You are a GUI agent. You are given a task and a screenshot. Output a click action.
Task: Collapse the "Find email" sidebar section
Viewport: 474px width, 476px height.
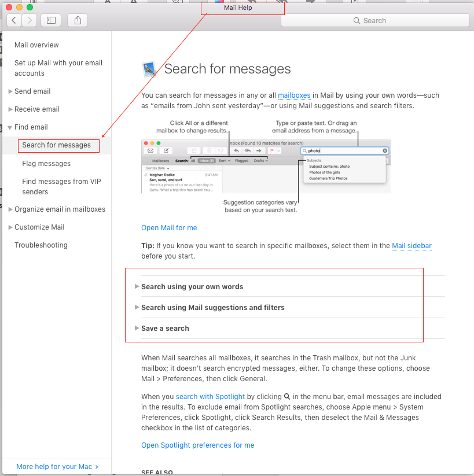[x=10, y=127]
